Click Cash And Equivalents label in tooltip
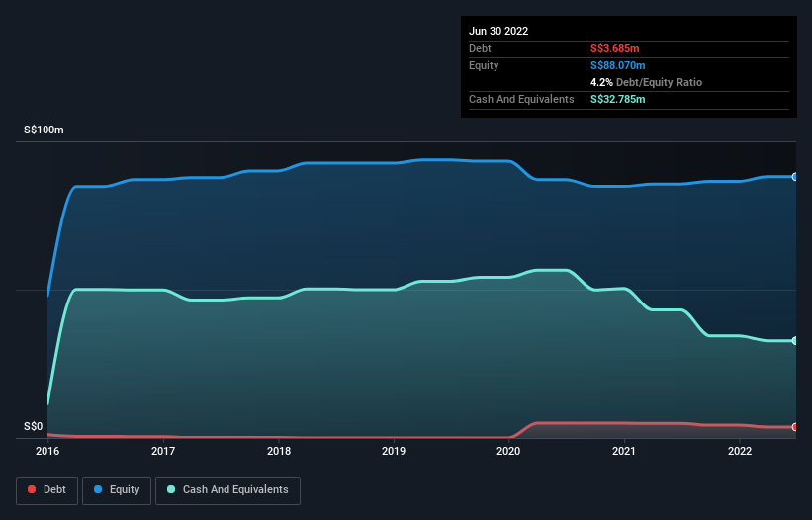812x520 pixels. coord(521,99)
